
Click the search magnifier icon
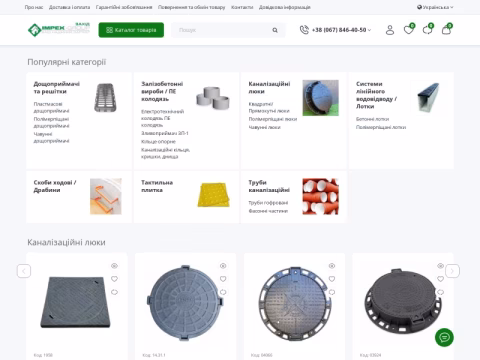pos(275,30)
